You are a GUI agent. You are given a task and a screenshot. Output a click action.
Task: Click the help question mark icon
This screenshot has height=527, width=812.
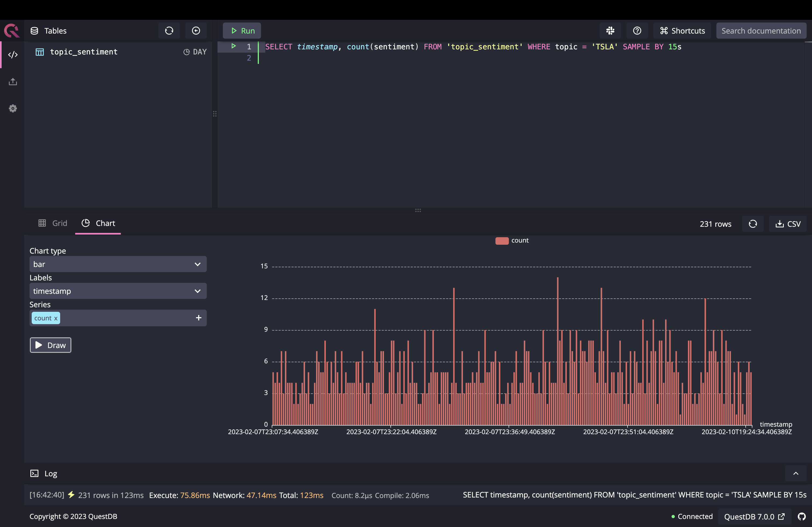(x=637, y=31)
